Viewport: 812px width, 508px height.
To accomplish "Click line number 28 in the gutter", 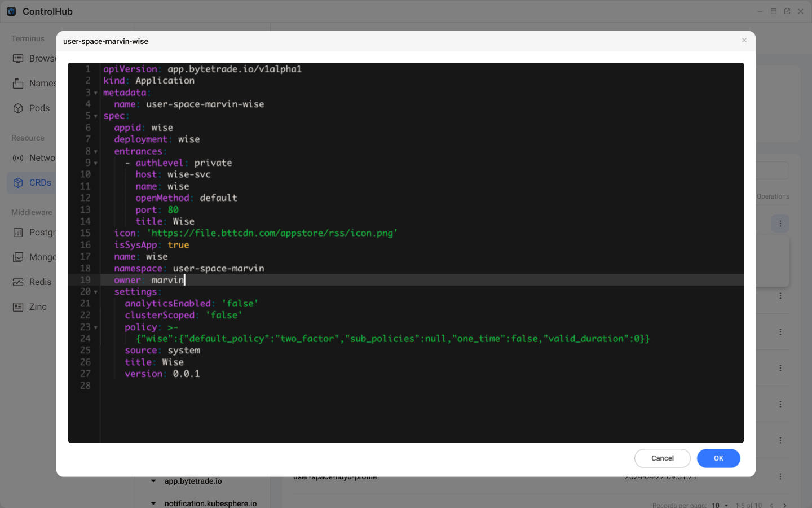I will 85,386.
